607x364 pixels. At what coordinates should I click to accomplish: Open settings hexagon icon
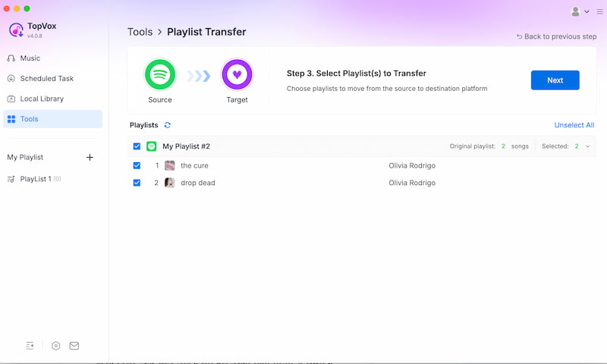(55, 346)
